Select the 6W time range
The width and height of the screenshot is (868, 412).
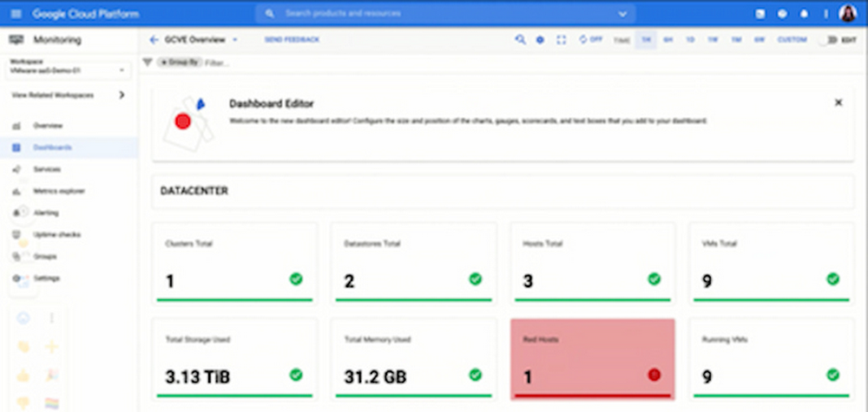(759, 40)
